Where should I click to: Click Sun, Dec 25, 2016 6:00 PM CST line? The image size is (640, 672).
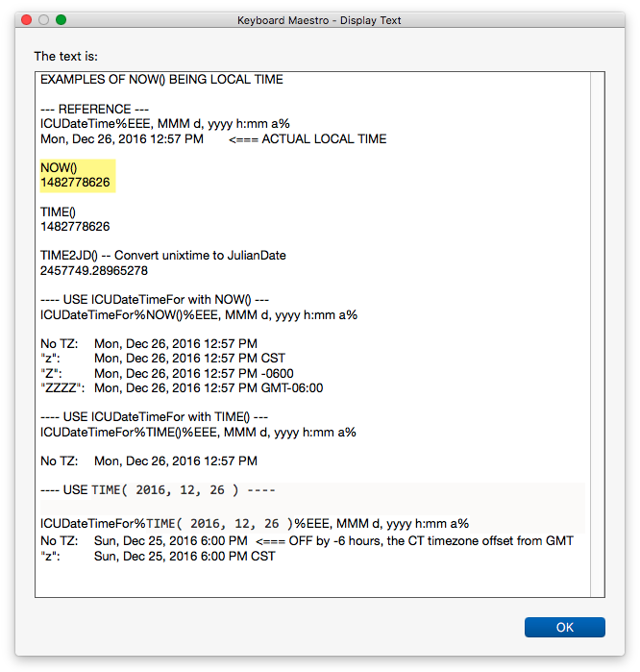point(158,557)
